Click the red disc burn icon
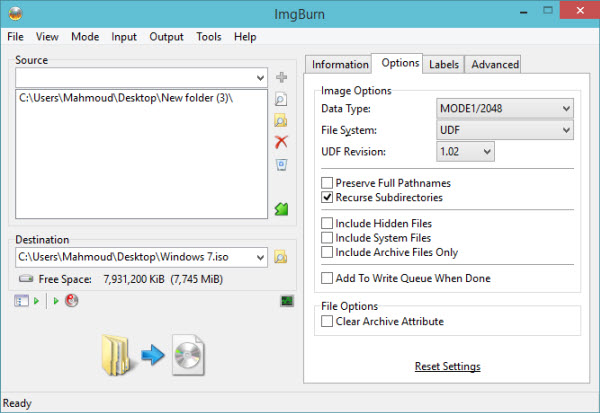This screenshot has height=413, width=600. coord(72,300)
